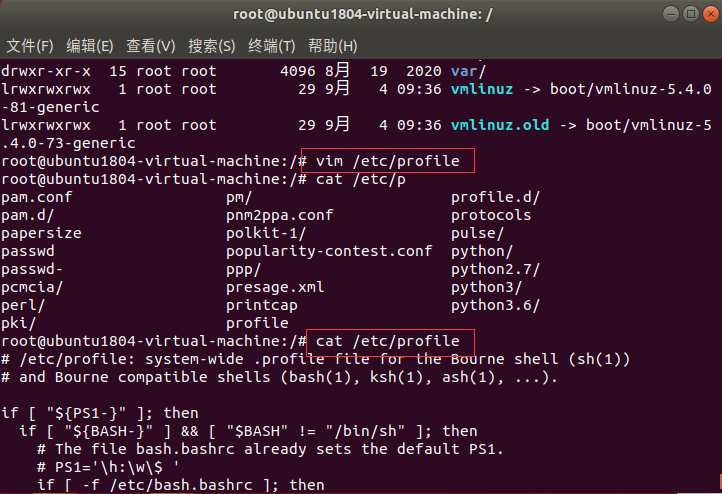Viewport: 722px width, 494px height.
Task: Click the '.4.0-73-generic' wrapped line
Action: pos(68,143)
